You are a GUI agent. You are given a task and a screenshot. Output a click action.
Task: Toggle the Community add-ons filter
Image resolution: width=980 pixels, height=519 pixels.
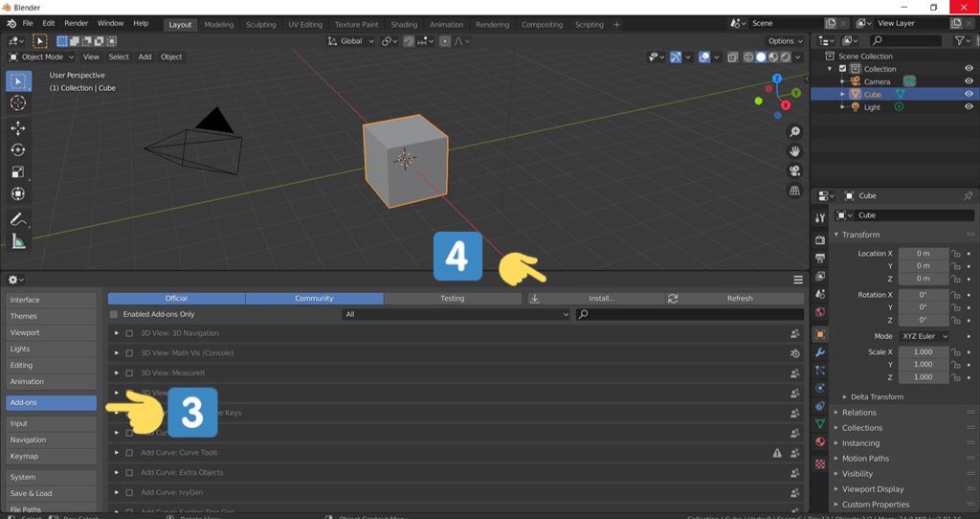click(x=314, y=299)
